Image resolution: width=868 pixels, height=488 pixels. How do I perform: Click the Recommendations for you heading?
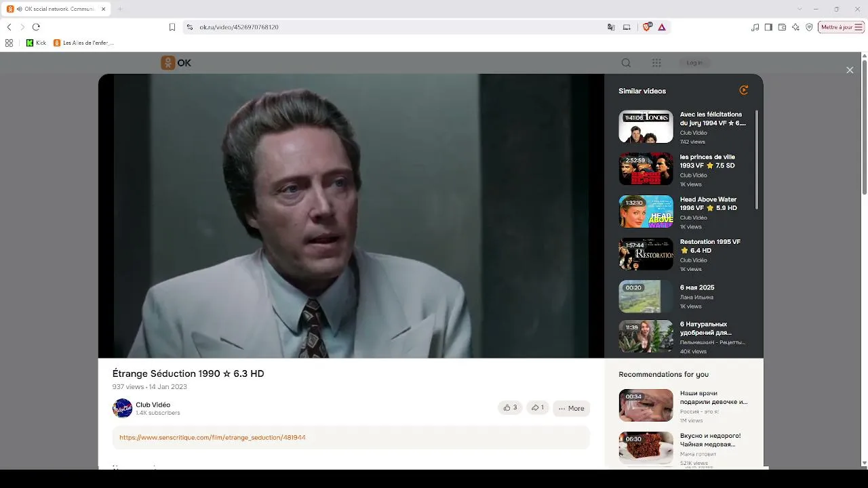pos(663,374)
